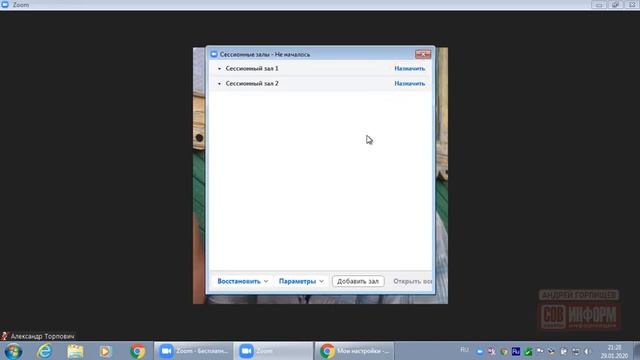The width and height of the screenshot is (640, 360).
Task: Switch to the active Zoom taskbar button
Action: coord(273,351)
